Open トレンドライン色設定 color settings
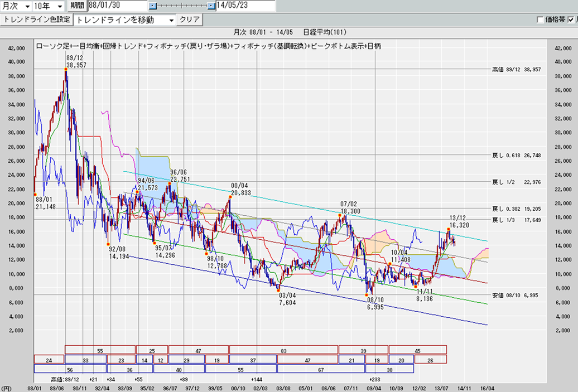 pyautogui.click(x=36, y=20)
